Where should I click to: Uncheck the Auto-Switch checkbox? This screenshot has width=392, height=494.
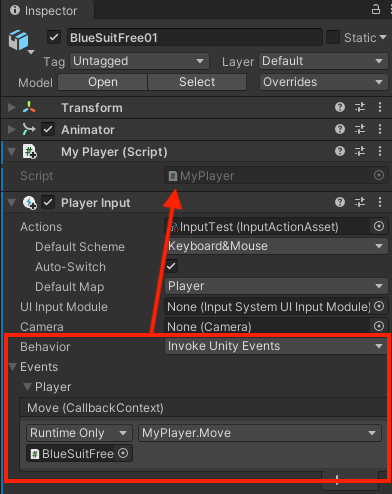171,266
